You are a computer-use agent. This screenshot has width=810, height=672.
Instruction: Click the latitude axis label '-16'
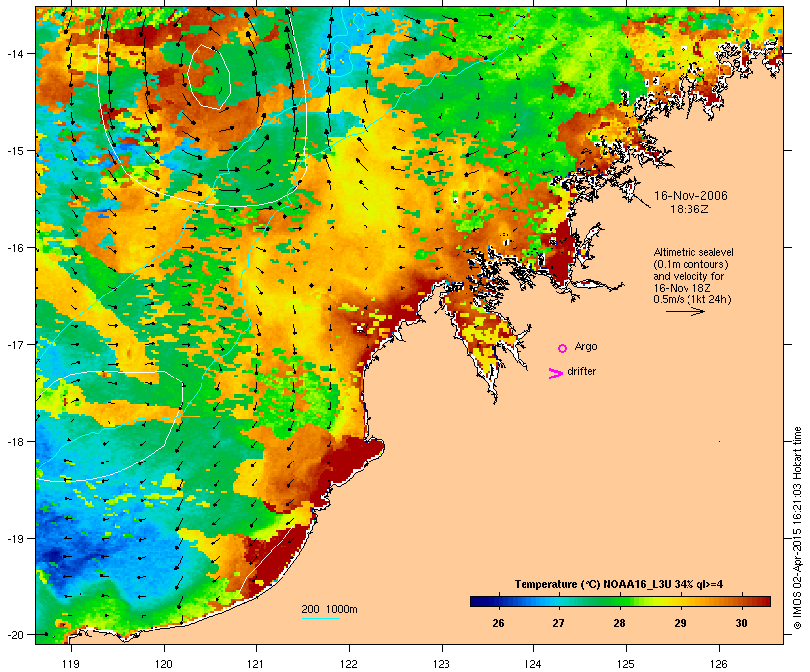pyautogui.click(x=14, y=248)
